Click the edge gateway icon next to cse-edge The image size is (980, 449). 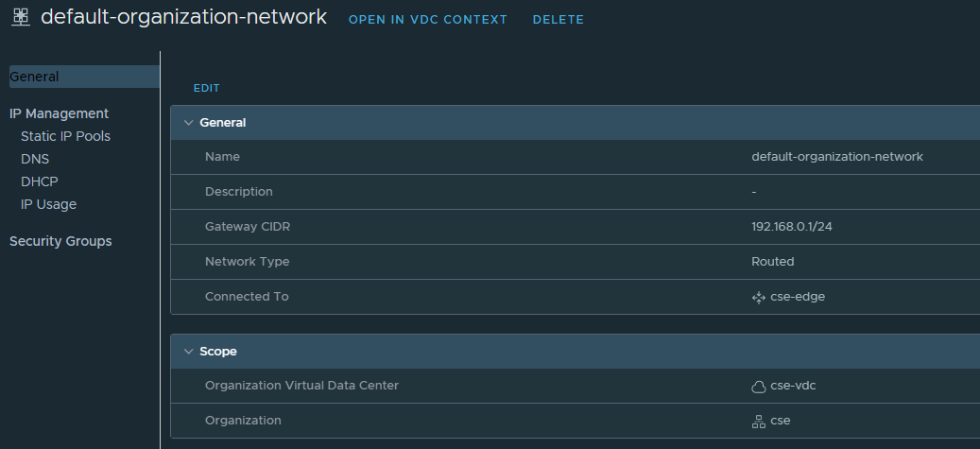(758, 297)
